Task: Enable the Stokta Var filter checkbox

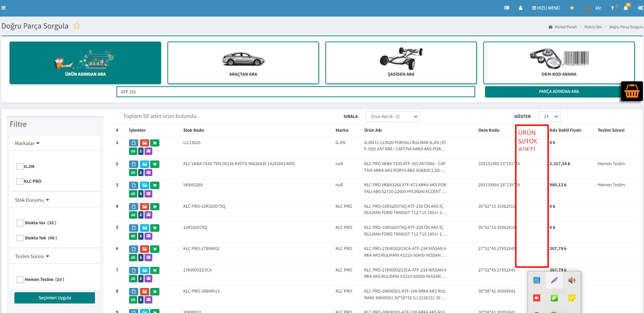Action: click(x=20, y=223)
